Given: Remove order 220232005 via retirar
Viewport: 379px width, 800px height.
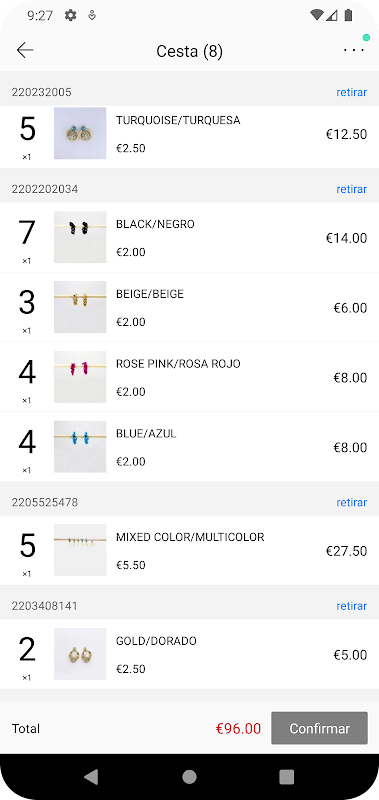Looking at the screenshot, I should [351, 92].
